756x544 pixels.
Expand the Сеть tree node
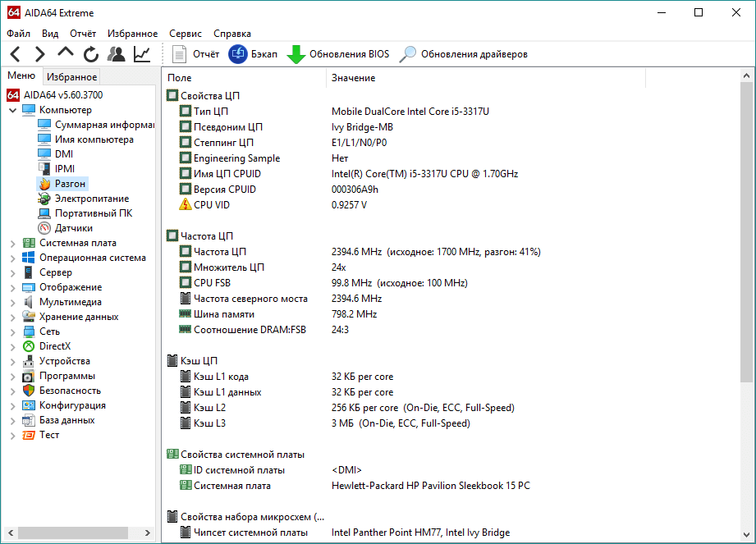point(13,332)
